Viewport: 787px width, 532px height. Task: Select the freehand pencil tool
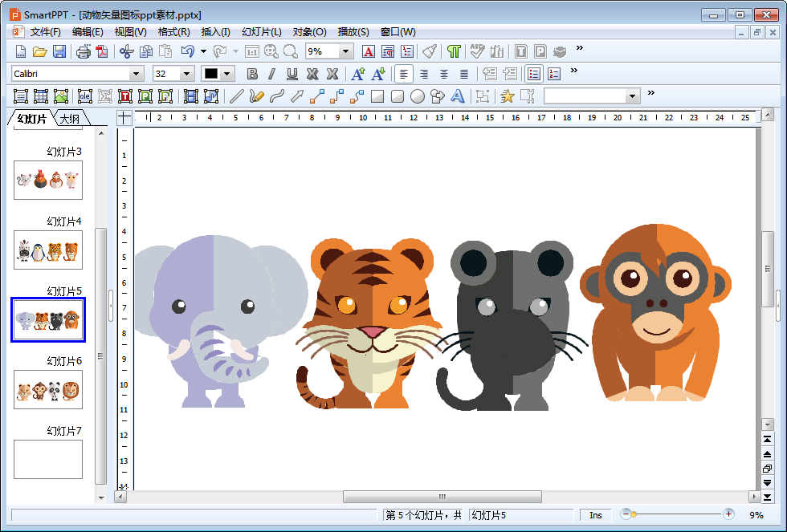point(256,95)
